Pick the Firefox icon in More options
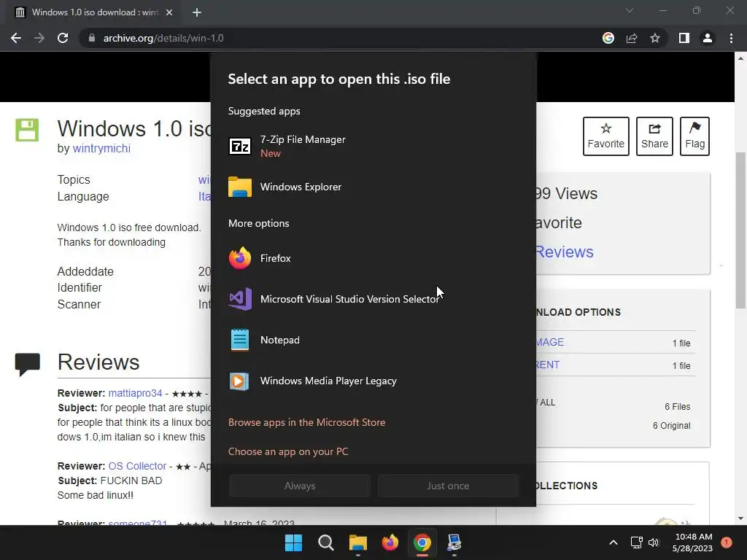 coord(239,258)
